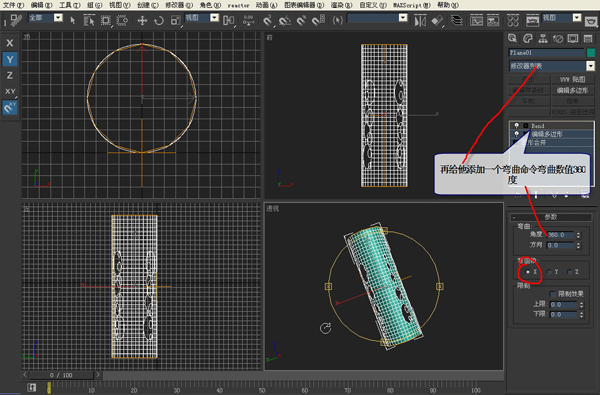Open the 视图 reference coordinate dropdown

coord(215,18)
